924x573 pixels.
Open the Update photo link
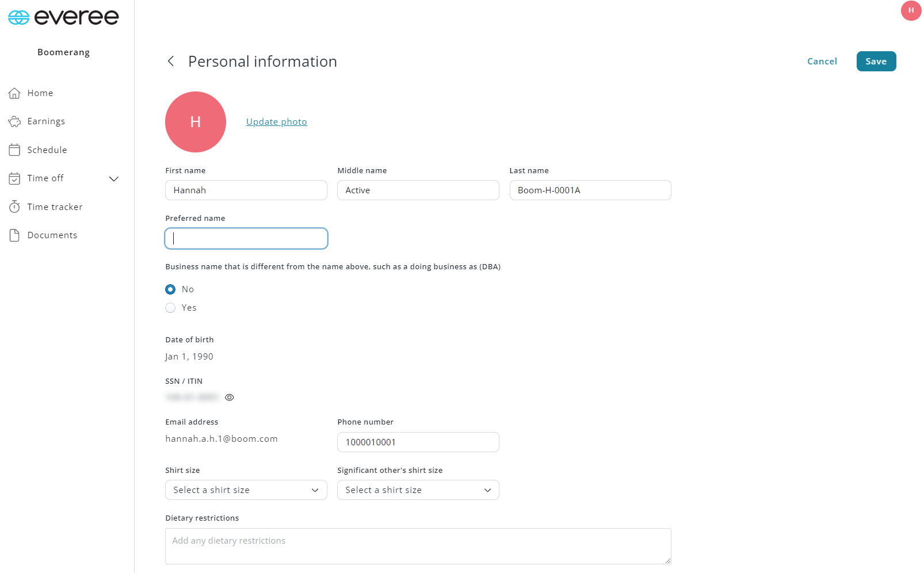[276, 121]
